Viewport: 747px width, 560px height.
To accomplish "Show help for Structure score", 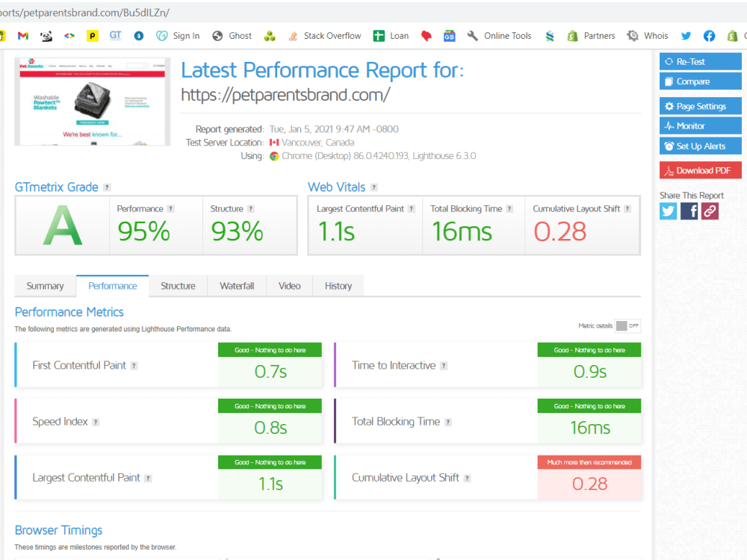I will [x=250, y=208].
